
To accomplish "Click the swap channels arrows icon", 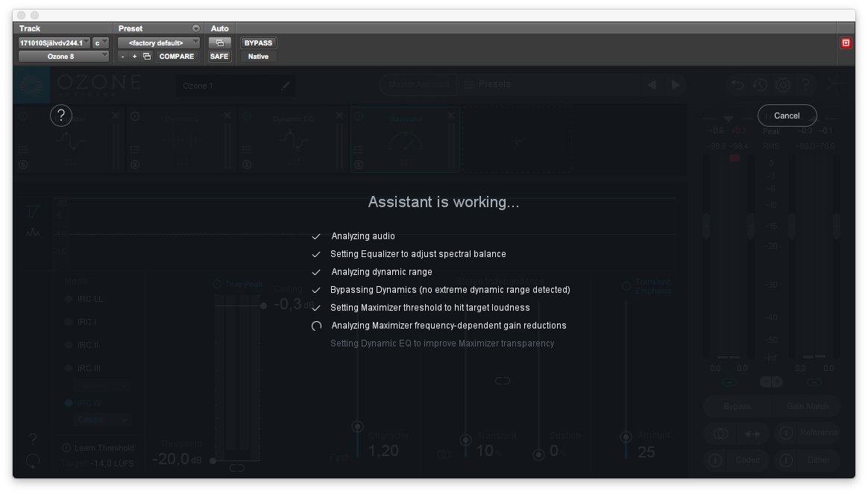I will tap(752, 434).
